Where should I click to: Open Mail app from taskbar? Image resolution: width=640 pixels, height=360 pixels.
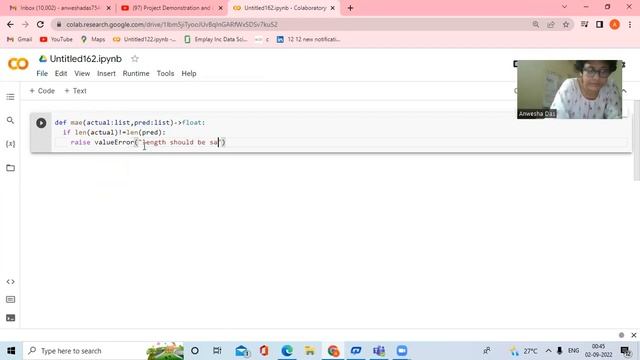[x=242, y=351]
